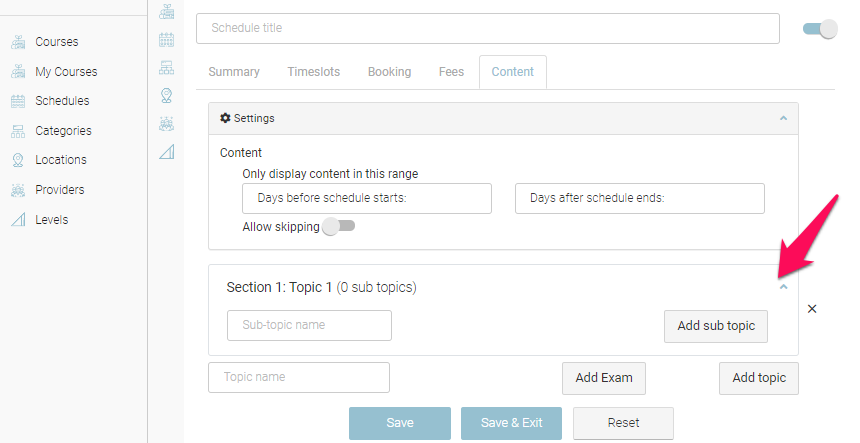Click the Courses icon in sidebar
The width and height of the screenshot is (860, 443).
click(x=18, y=42)
